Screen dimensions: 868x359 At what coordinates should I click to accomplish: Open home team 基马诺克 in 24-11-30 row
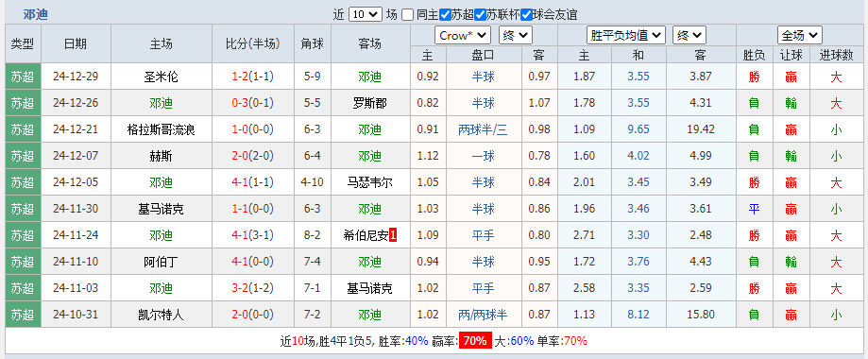(162, 209)
